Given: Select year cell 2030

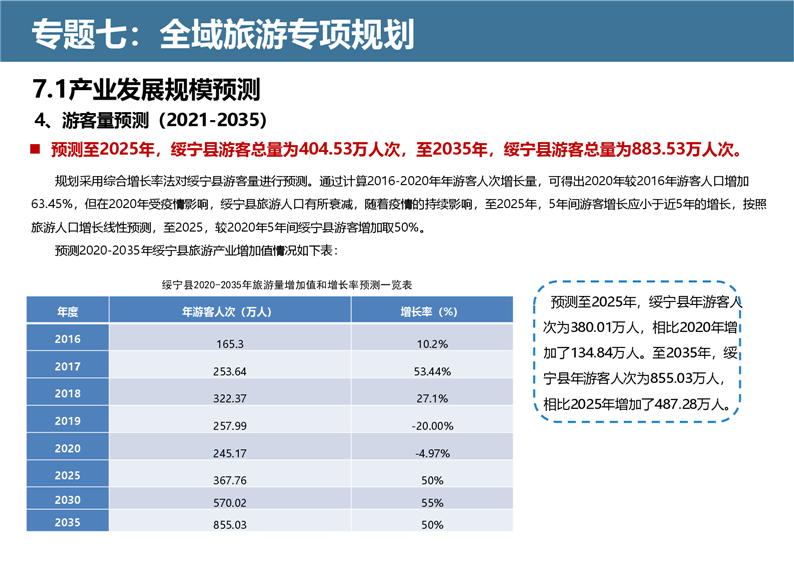Looking at the screenshot, I should pyautogui.click(x=68, y=499).
